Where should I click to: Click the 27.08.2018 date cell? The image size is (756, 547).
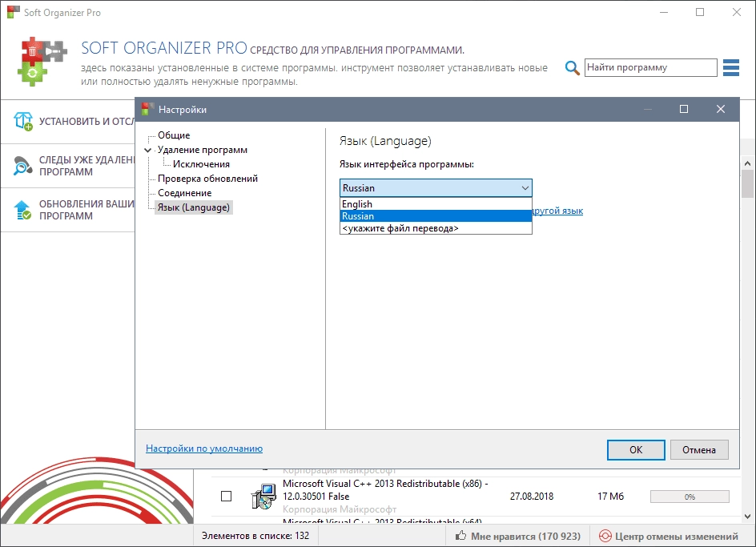coord(531,496)
